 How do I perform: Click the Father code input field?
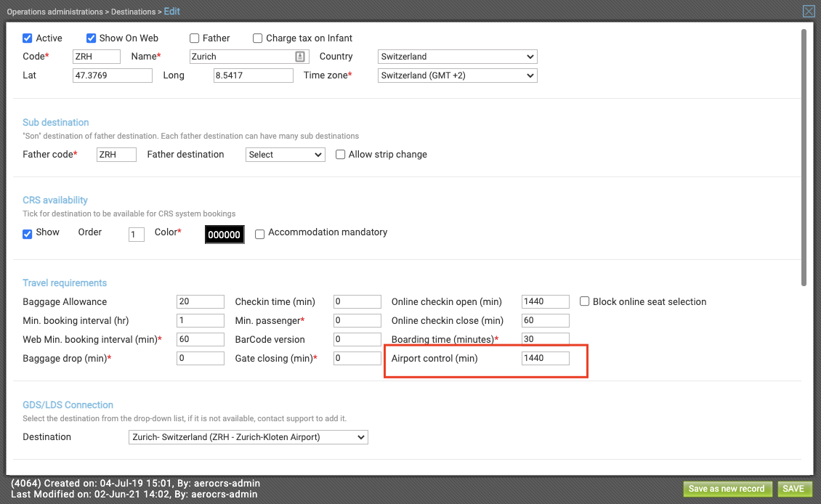pyautogui.click(x=116, y=155)
